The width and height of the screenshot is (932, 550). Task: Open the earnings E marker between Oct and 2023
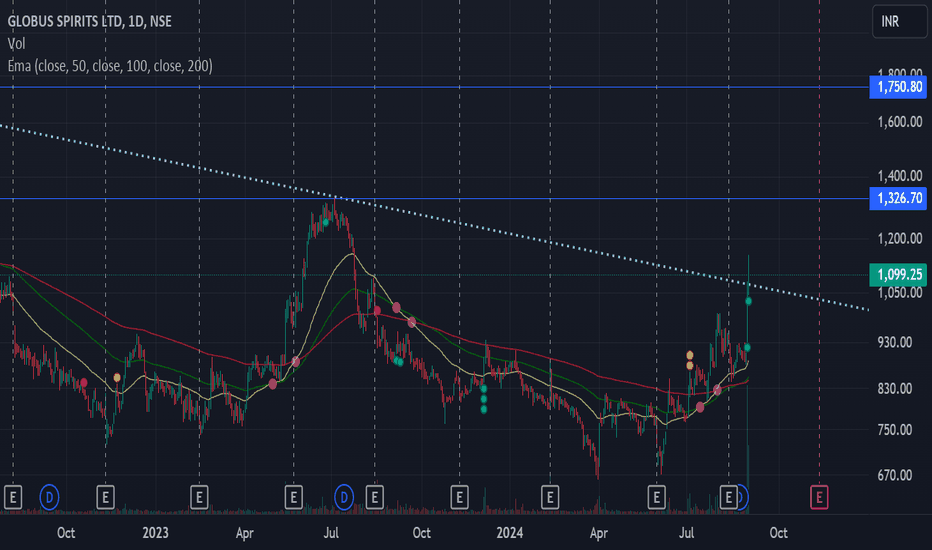tap(105, 497)
